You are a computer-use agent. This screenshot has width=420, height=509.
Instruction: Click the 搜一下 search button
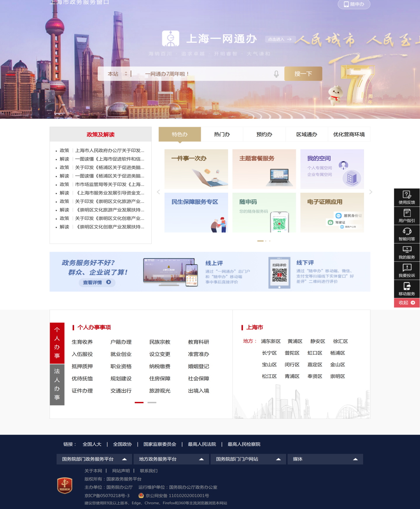[303, 74]
